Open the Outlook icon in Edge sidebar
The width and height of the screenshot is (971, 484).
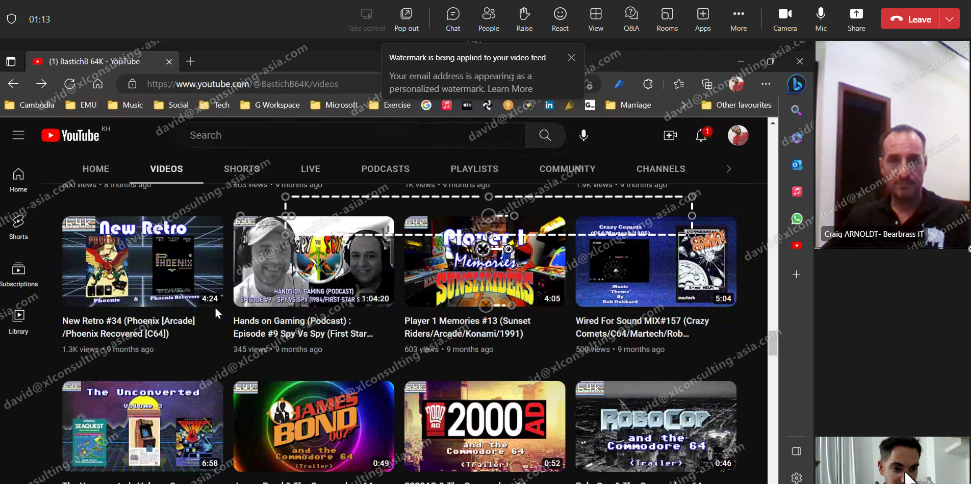797,165
